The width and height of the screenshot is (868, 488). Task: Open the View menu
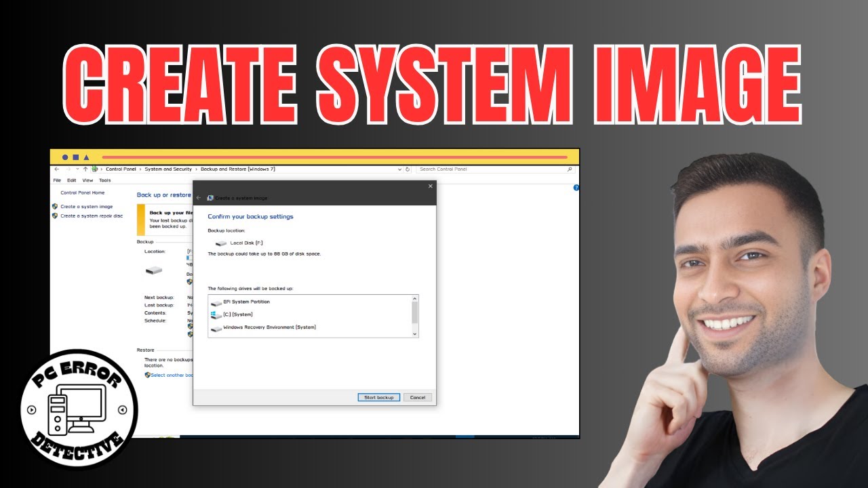click(x=87, y=180)
